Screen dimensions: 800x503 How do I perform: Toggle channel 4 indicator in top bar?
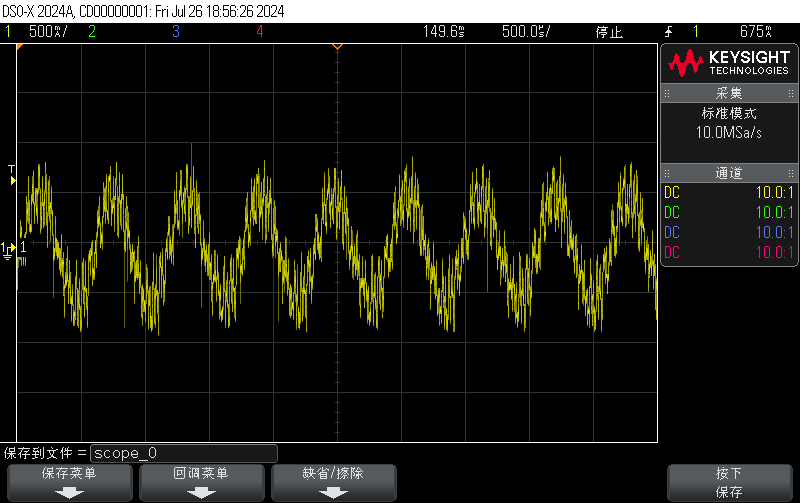(260, 32)
